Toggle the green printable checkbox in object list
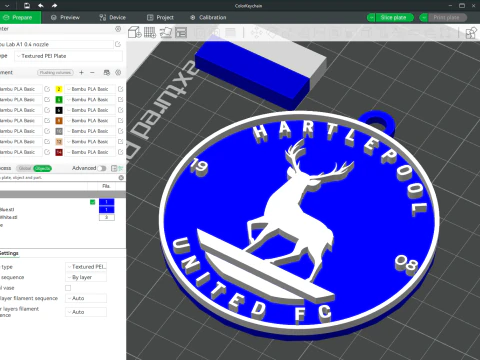This screenshot has height=360, width=480. click(92, 202)
